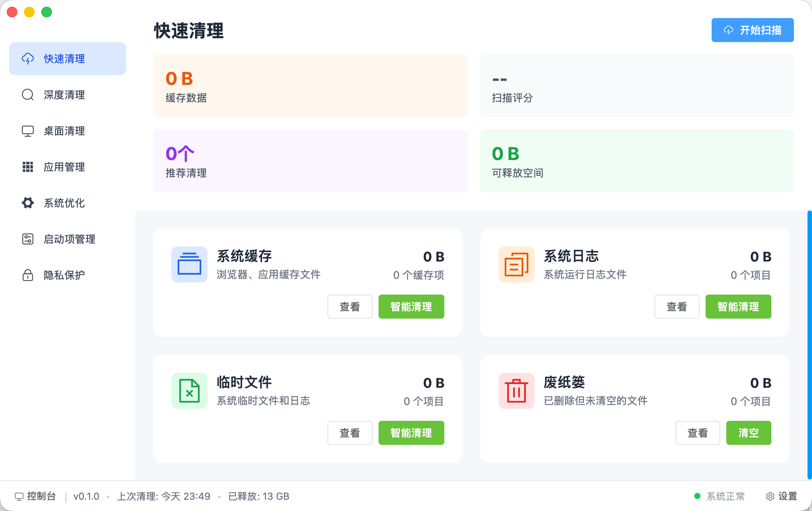Screen dimensions: 812x511
Task: Open 控制台 in the status bar
Action: coord(36,496)
